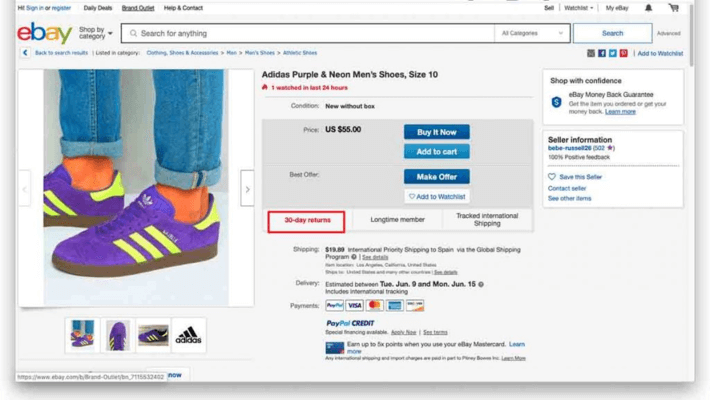Expand Shop by category dropdown
The height and width of the screenshot is (400, 710).
(x=93, y=33)
